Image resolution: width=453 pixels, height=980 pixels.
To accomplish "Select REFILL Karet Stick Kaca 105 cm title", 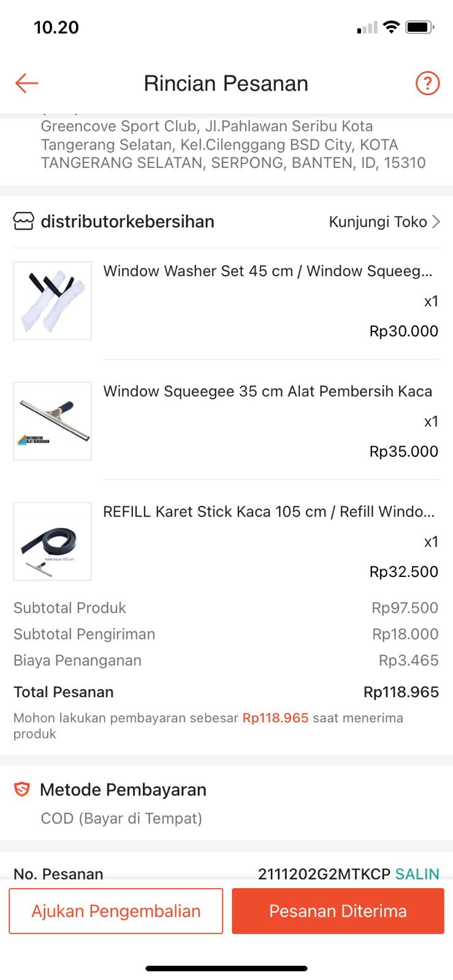I will click(x=268, y=511).
